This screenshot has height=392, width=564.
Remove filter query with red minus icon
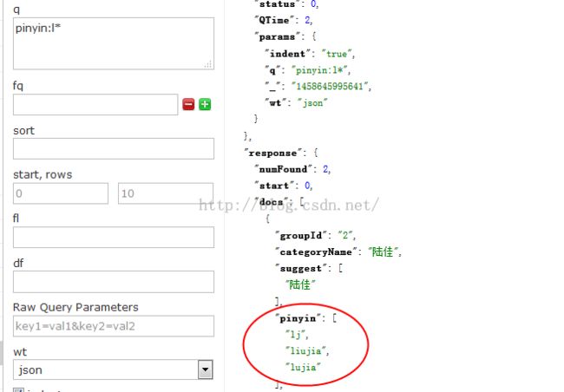[x=188, y=104]
